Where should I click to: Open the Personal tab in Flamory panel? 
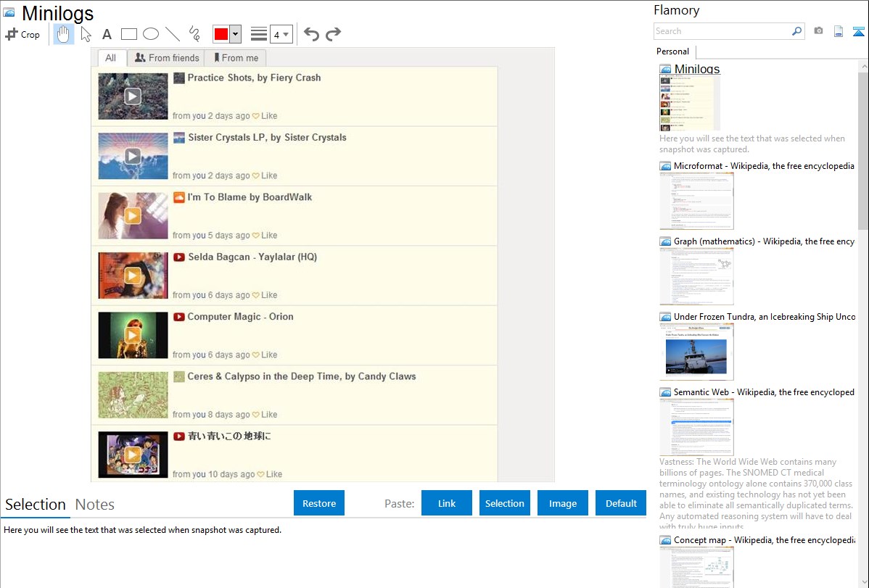[672, 51]
